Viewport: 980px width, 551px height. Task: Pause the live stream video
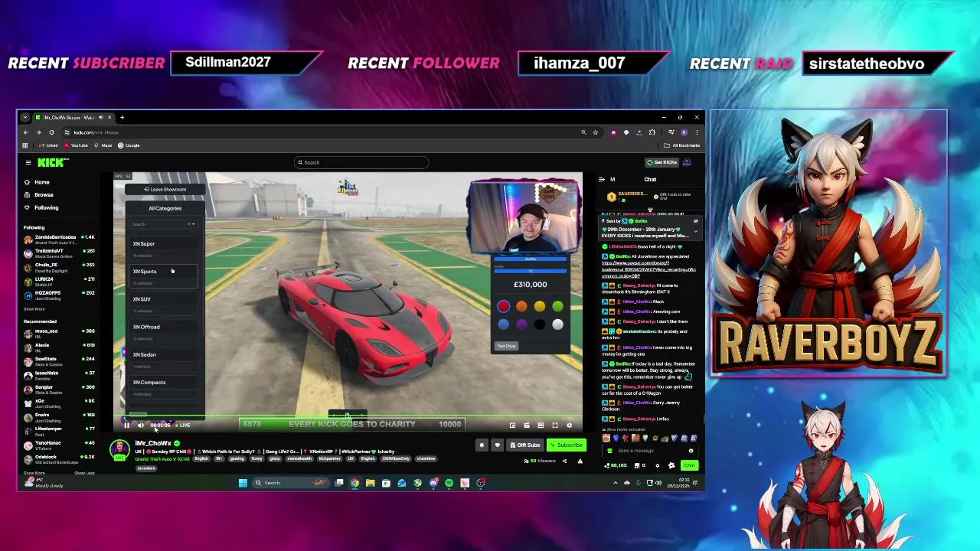126,425
